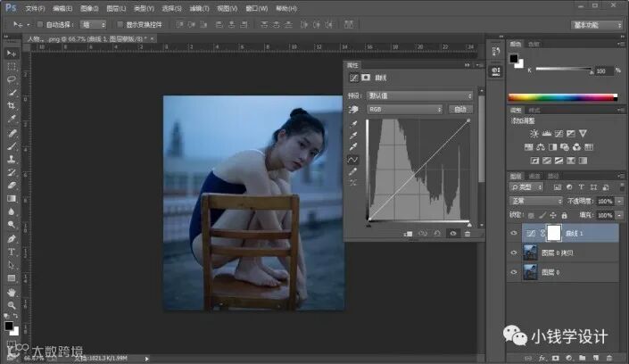Select the Move tool in the toolbar

pos(12,53)
